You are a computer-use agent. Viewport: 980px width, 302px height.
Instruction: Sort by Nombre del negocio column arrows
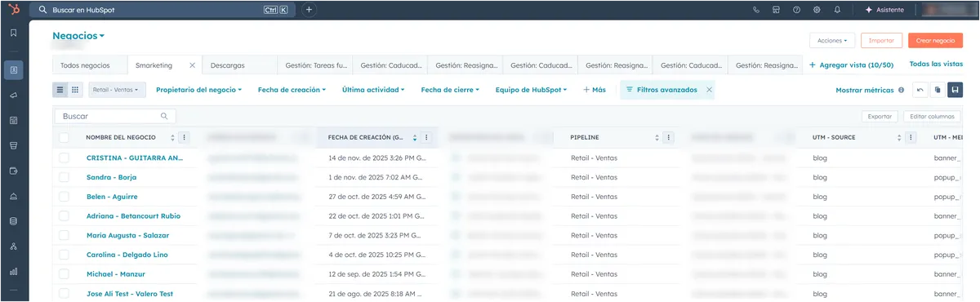click(x=172, y=138)
